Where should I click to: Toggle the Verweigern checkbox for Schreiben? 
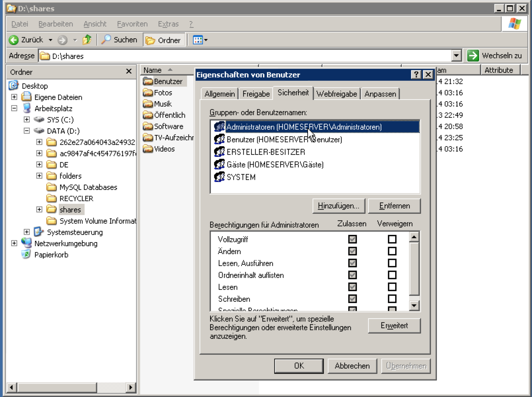[x=392, y=299]
